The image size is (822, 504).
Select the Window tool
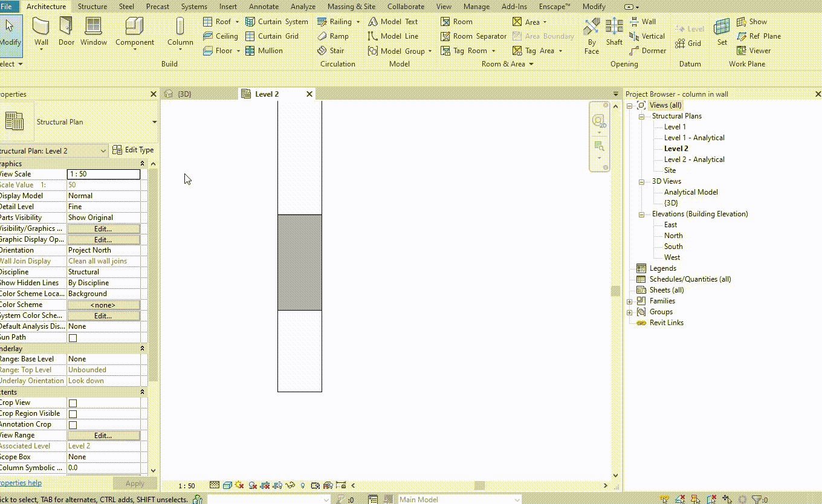pos(94,32)
